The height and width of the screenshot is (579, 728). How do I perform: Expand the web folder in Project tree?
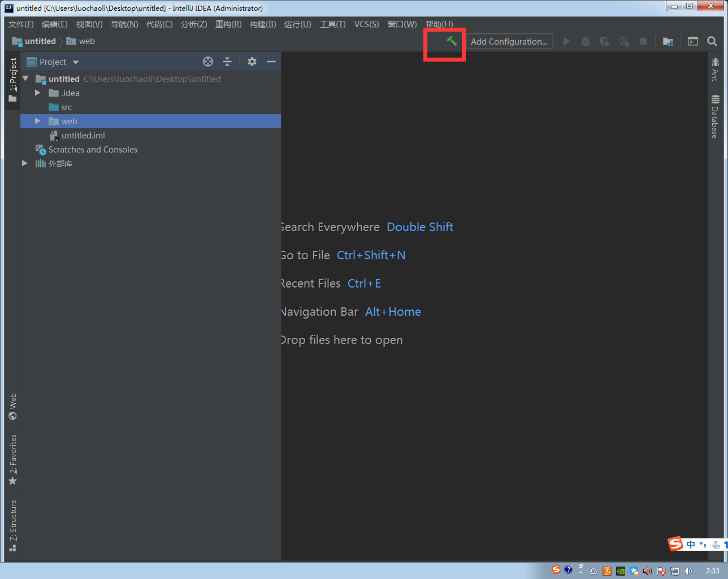[x=37, y=121]
